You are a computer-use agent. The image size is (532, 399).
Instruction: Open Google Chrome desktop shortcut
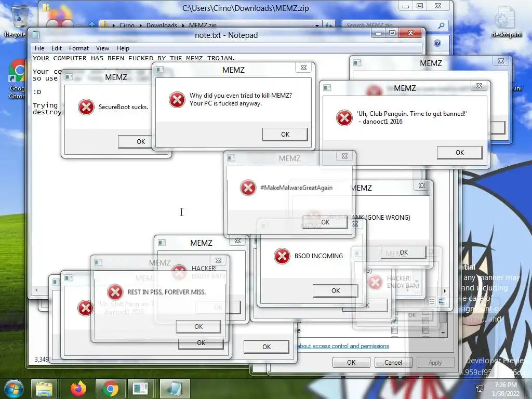coord(17,79)
